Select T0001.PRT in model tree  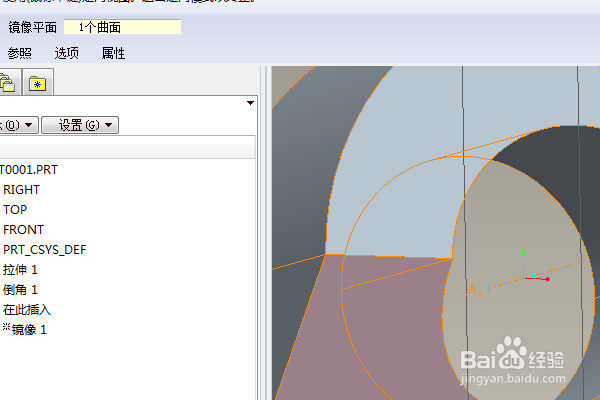click(29, 170)
